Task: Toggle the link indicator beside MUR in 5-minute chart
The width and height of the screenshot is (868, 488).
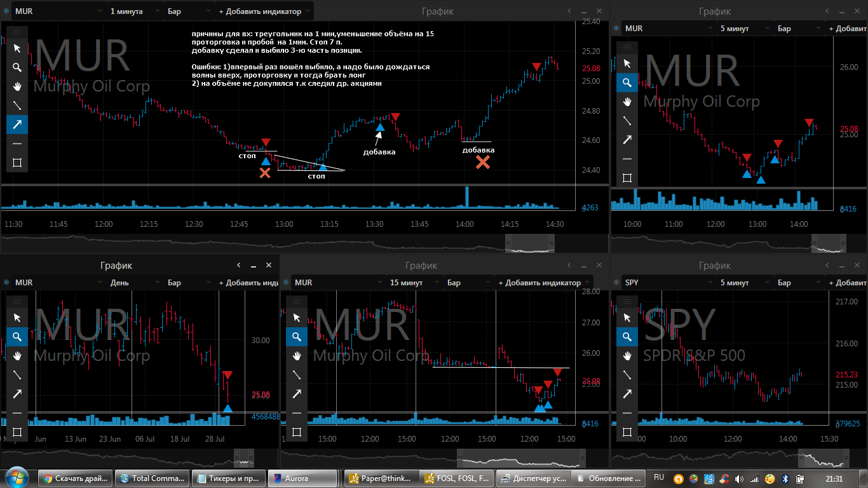Action: point(616,29)
